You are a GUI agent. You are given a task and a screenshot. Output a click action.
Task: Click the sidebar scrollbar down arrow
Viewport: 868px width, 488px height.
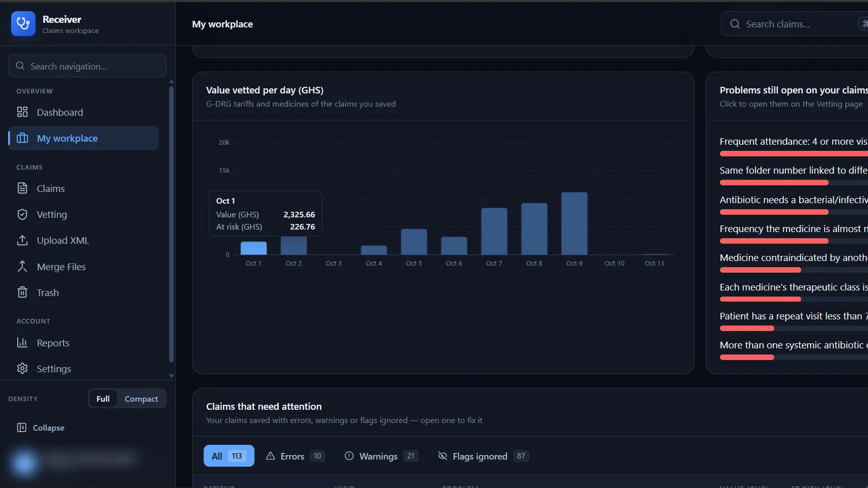point(171,376)
